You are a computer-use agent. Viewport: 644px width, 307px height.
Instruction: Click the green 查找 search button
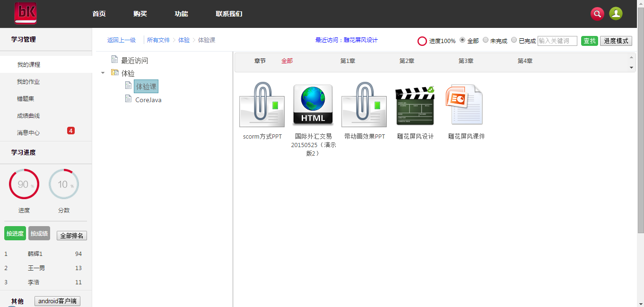[589, 41]
